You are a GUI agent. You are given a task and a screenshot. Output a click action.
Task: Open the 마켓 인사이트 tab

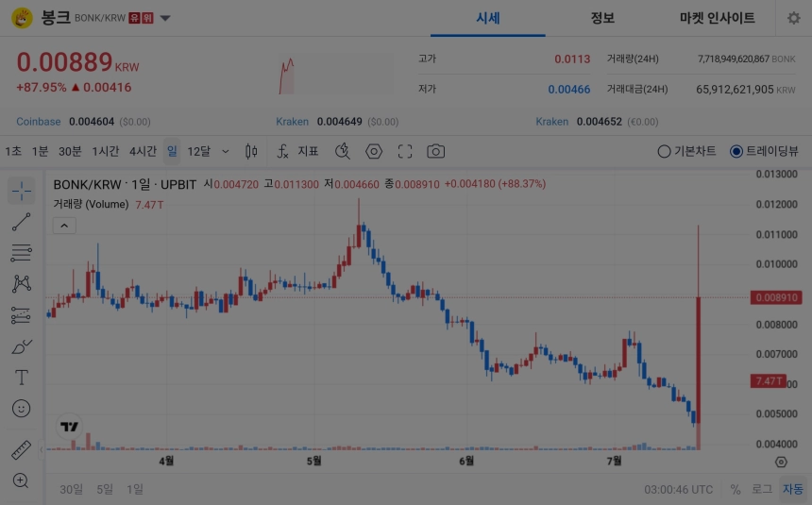718,18
